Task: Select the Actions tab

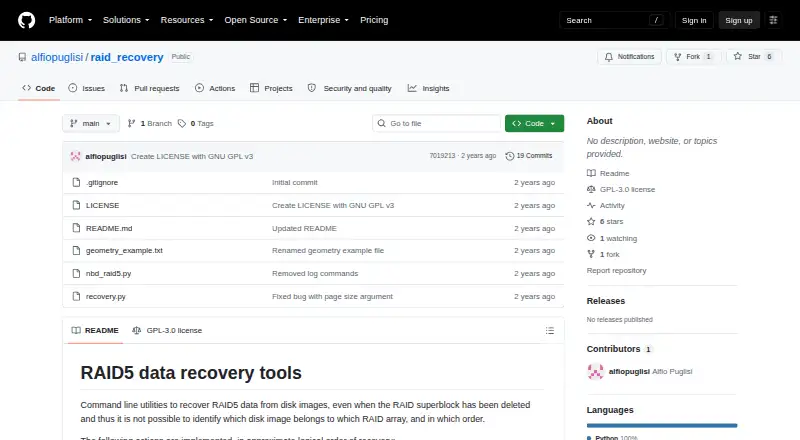Action: (x=215, y=88)
